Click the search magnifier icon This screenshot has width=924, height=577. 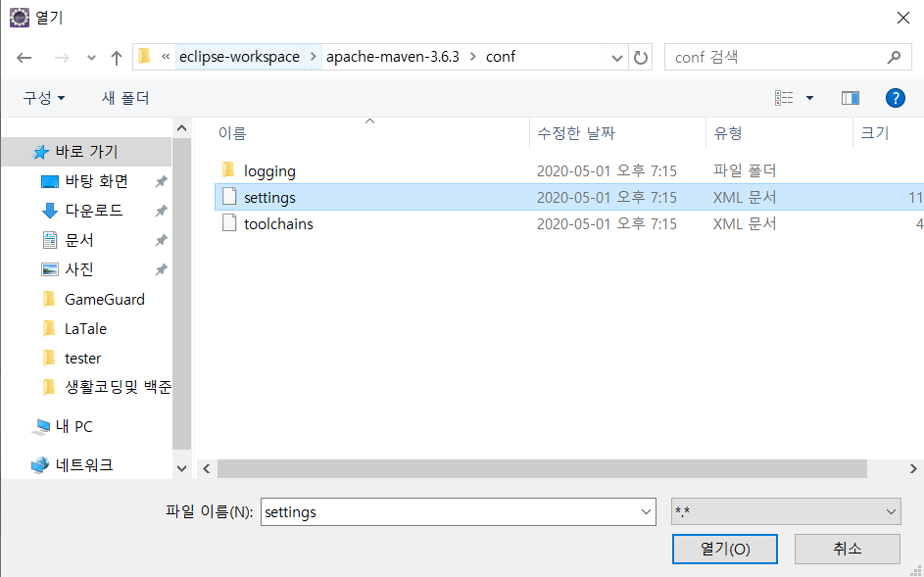894,57
